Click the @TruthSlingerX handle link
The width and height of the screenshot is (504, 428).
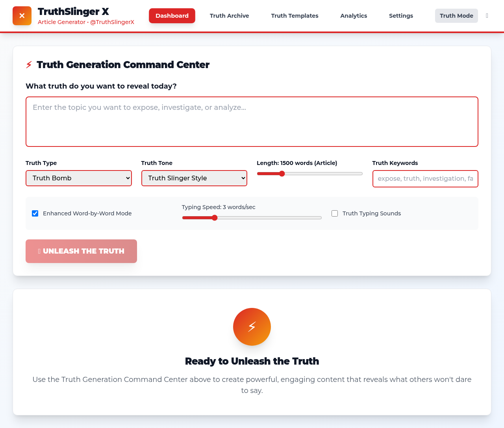pyautogui.click(x=112, y=22)
